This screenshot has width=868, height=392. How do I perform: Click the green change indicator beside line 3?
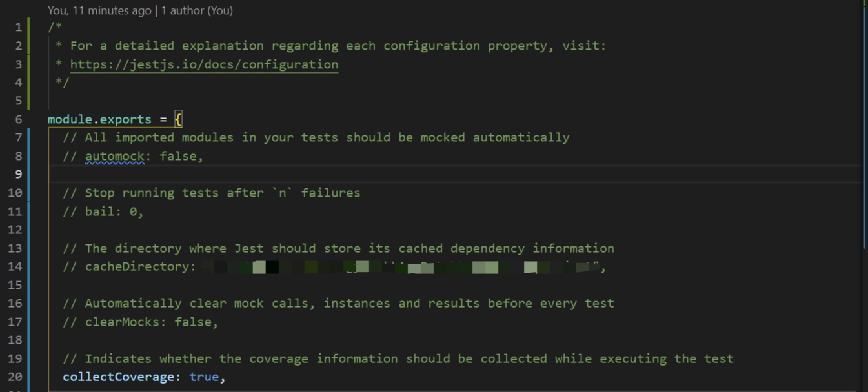point(29,64)
